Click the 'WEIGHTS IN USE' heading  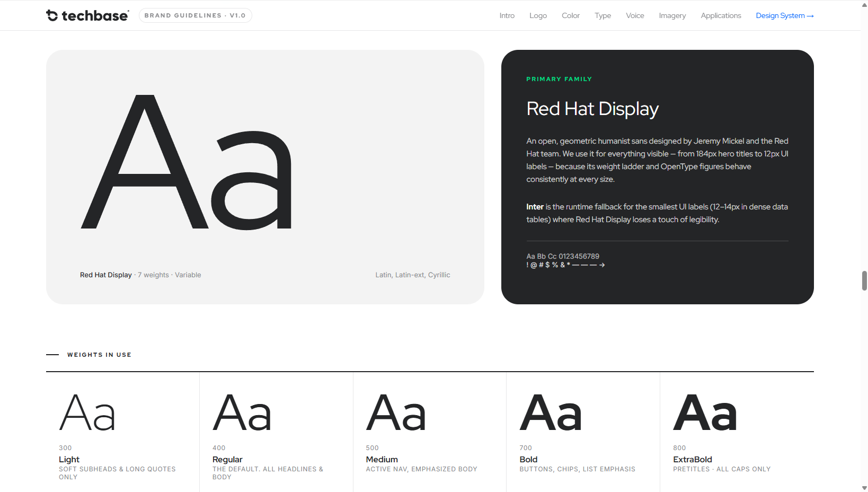pos(99,355)
